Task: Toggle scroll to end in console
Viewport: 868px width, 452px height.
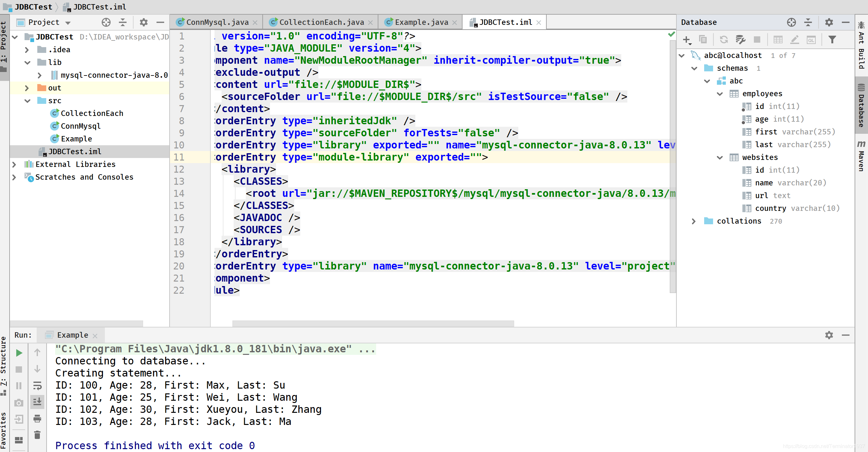Action: (x=37, y=401)
